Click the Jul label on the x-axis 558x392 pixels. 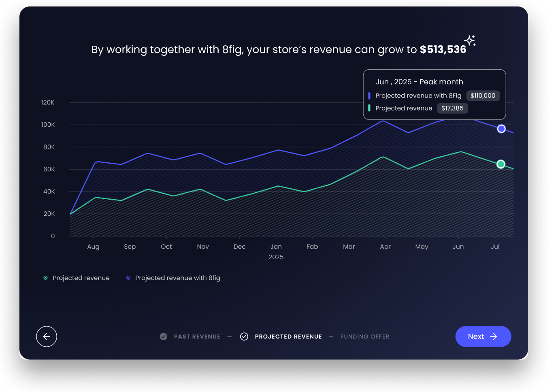tap(495, 247)
